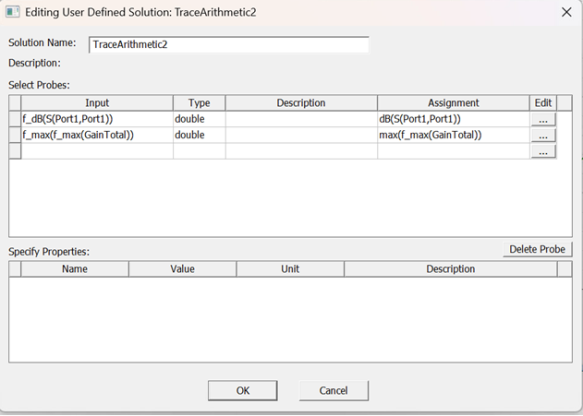Click the Assignment column header

tap(453, 103)
